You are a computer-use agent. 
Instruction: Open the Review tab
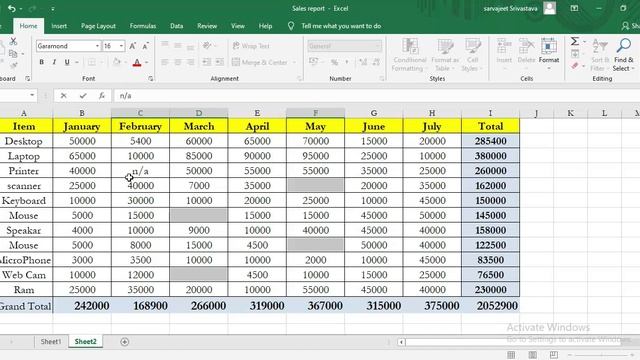point(207,26)
